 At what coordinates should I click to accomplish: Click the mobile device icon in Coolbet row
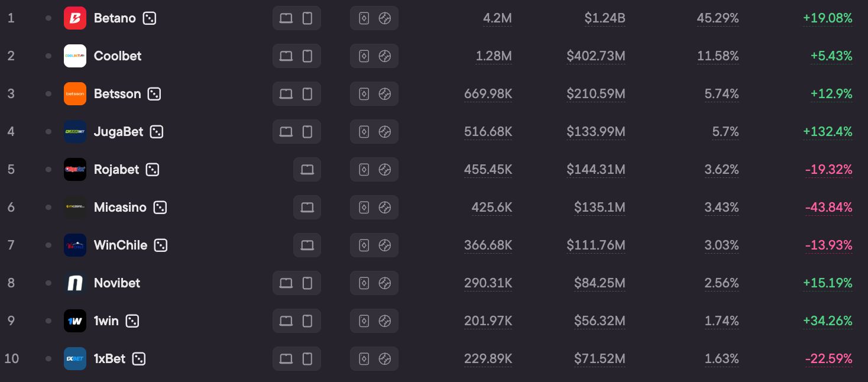[307, 56]
